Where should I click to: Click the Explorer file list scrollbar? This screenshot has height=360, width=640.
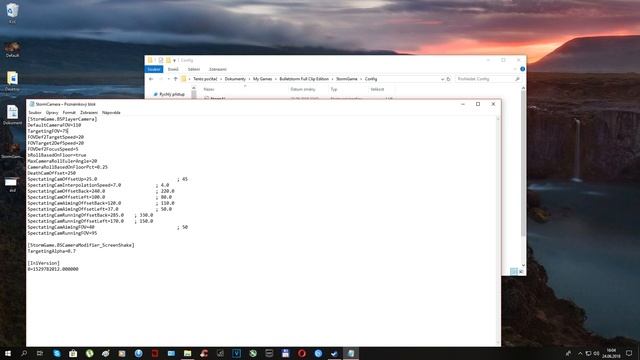pos(523,163)
